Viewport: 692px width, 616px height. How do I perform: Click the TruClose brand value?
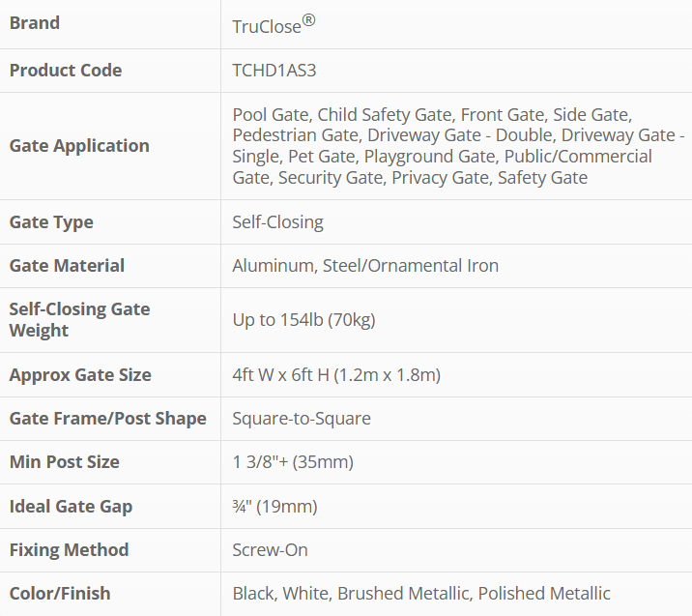[274, 25]
